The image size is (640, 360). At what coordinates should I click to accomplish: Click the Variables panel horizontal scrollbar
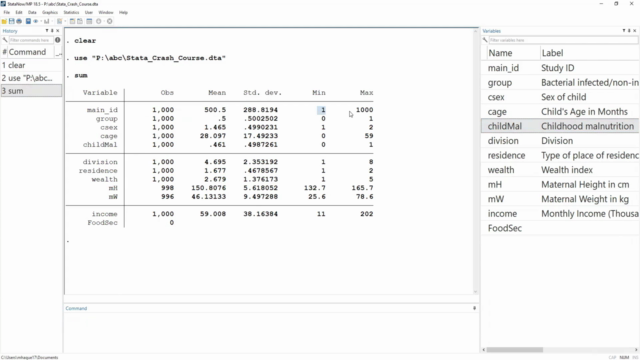(515, 350)
